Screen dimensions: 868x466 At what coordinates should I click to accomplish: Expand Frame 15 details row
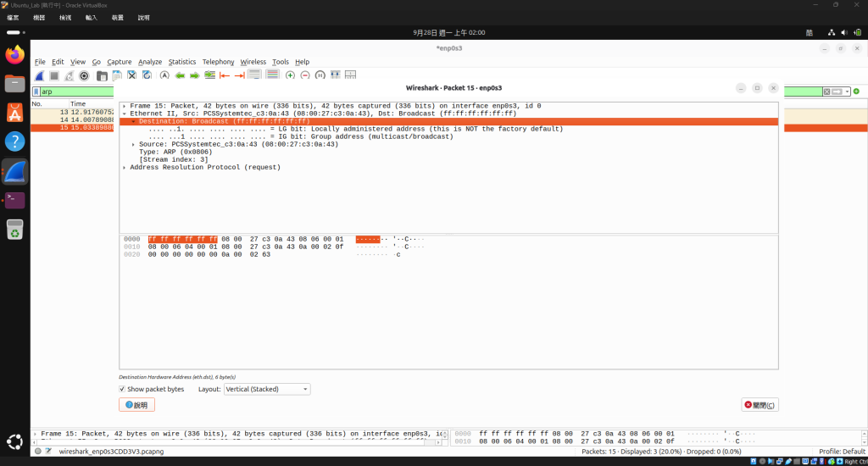click(125, 106)
